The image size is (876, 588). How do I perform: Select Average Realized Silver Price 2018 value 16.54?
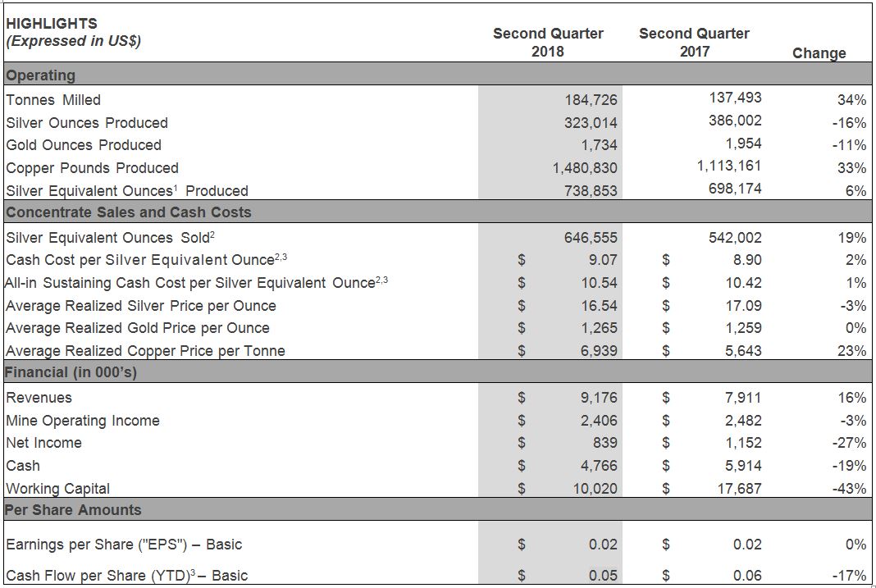pyautogui.click(x=599, y=306)
